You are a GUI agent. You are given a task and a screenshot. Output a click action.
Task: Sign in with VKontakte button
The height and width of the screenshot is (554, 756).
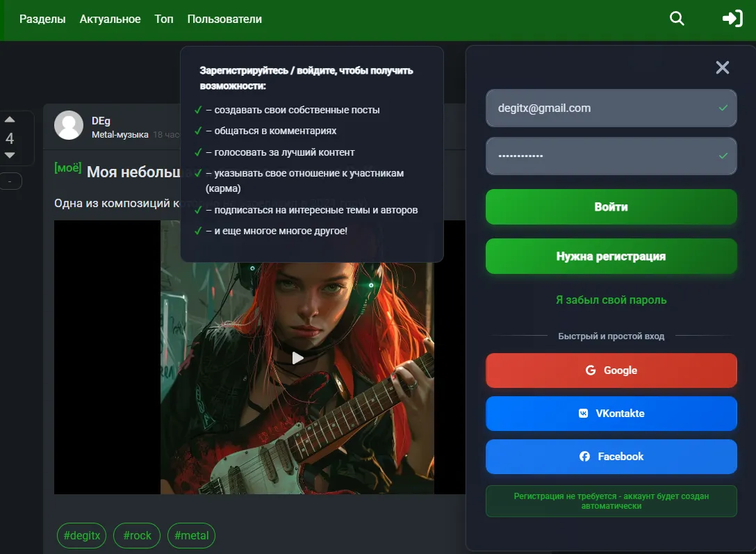(611, 413)
